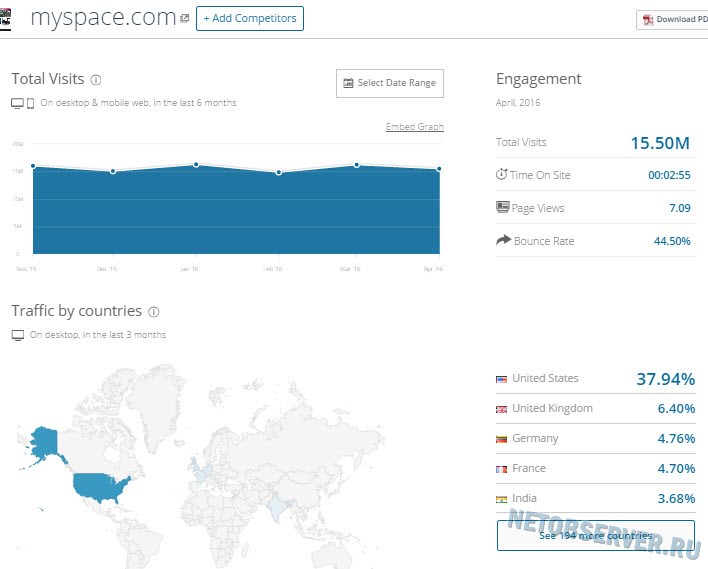Click the United States flag icon

501,379
